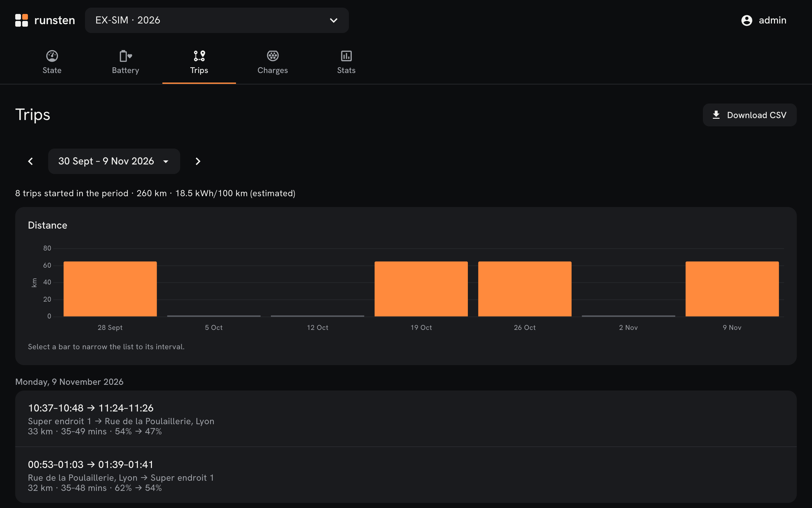
Task: Expand the EX-SIM · 2026 vehicle dropdown
Action: pos(217,20)
